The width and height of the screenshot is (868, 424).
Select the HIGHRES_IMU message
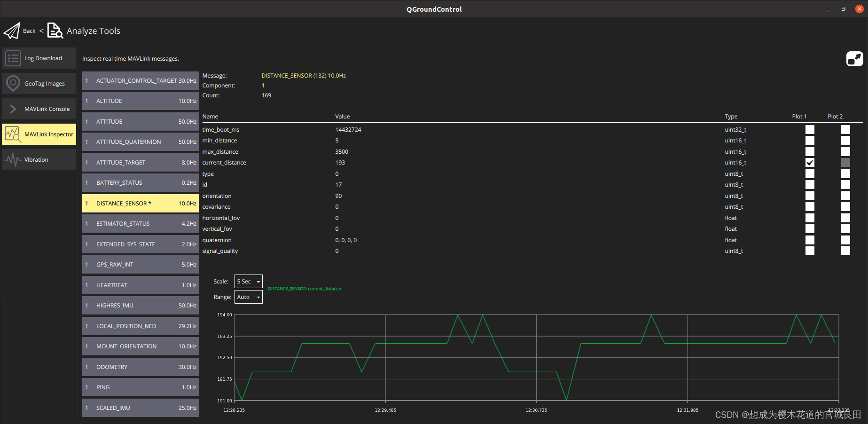click(x=141, y=306)
